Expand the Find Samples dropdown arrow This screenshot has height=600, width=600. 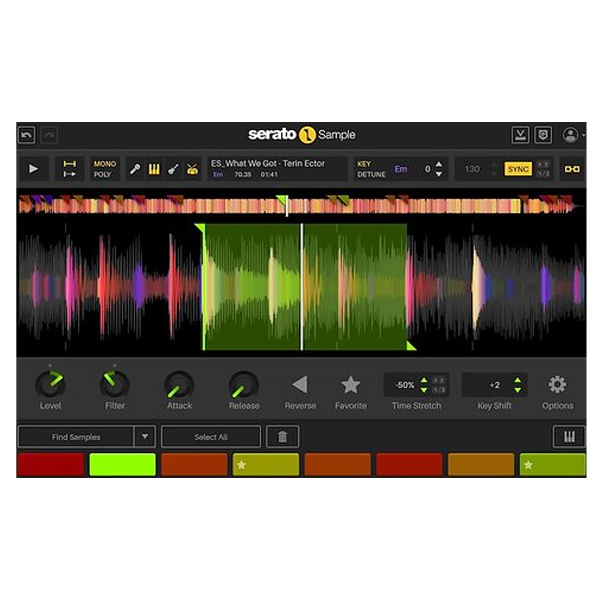pos(145,437)
